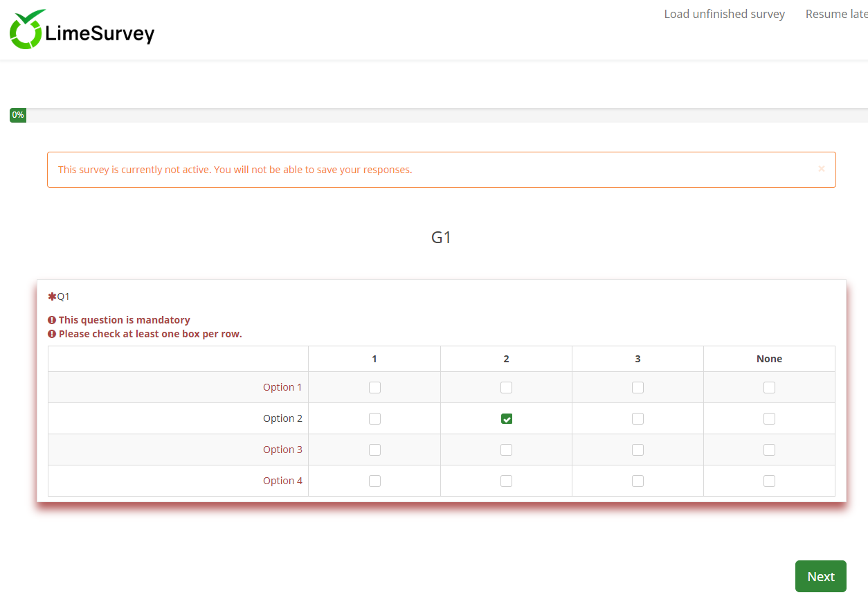The height and width of the screenshot is (604, 868).
Task: Click the Option 2 row label
Action: coord(282,418)
